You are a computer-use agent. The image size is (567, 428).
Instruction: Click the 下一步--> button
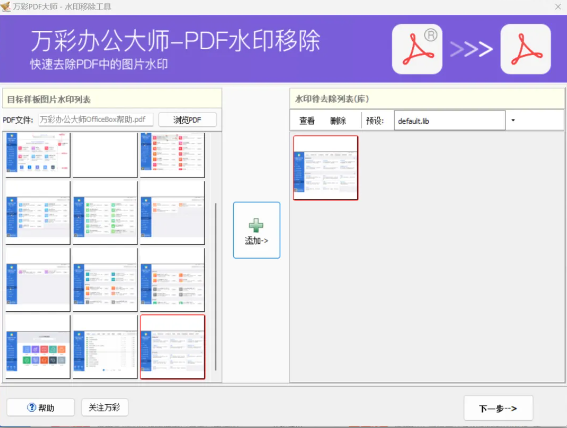[x=498, y=408]
